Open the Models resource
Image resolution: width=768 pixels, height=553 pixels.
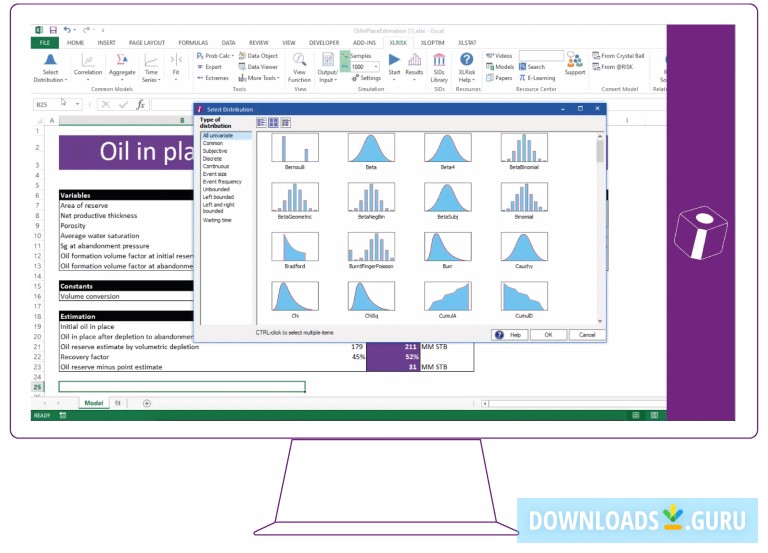point(500,67)
